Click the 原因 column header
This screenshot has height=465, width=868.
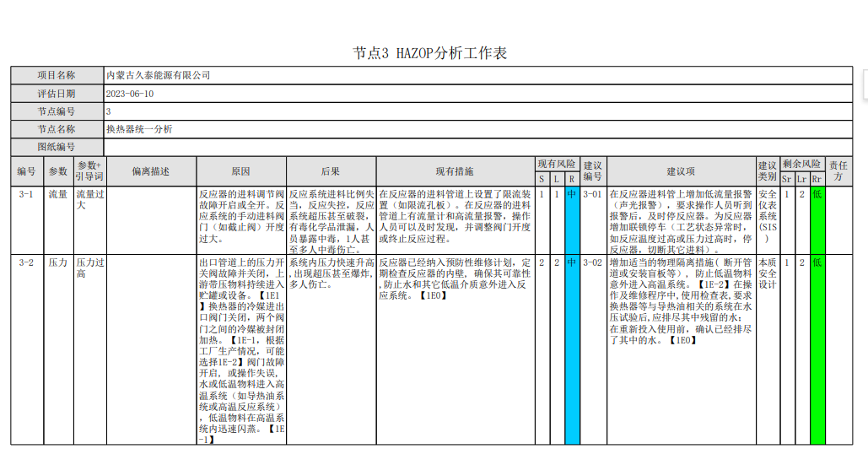[x=241, y=171]
